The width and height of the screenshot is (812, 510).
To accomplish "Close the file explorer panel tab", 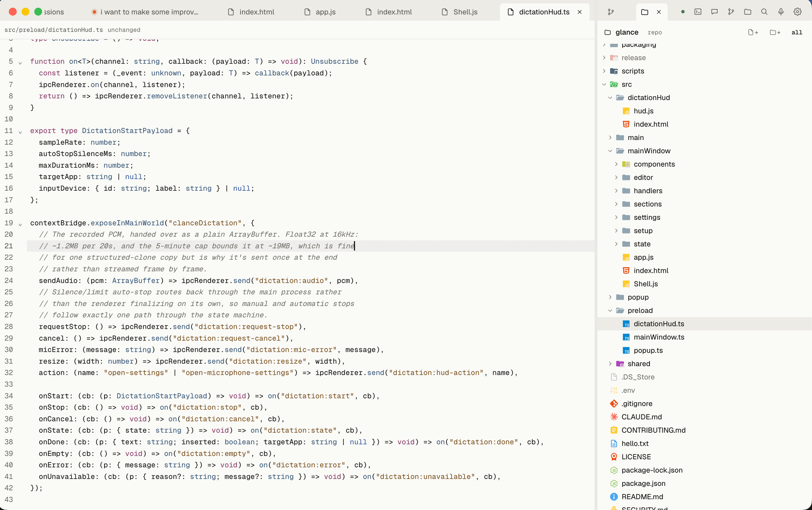I will 659,12.
